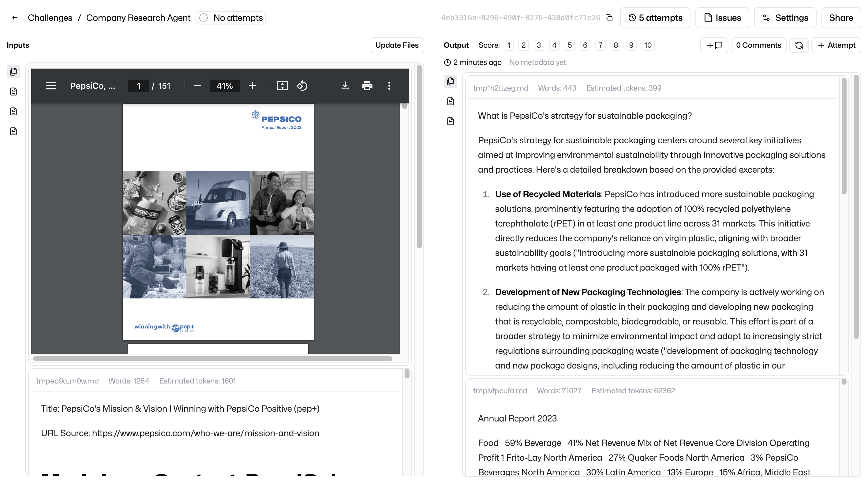Set score to 1
This screenshot has height=483, width=868.
coord(509,45)
